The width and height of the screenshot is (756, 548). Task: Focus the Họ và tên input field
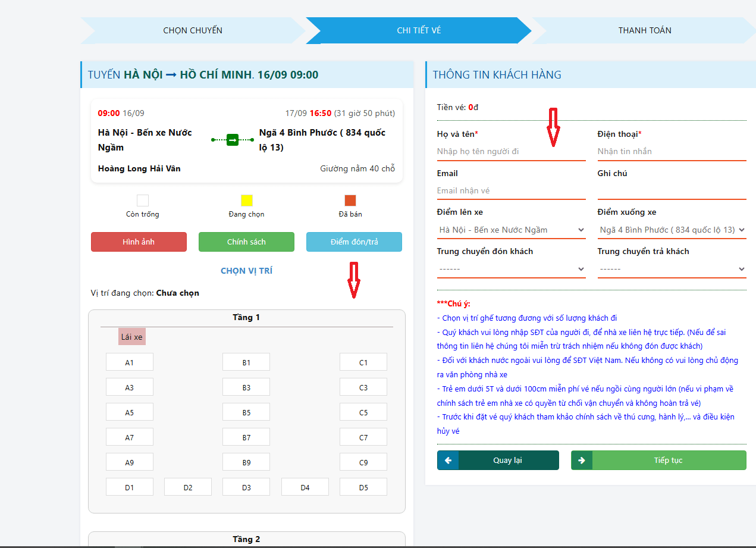[x=511, y=151]
